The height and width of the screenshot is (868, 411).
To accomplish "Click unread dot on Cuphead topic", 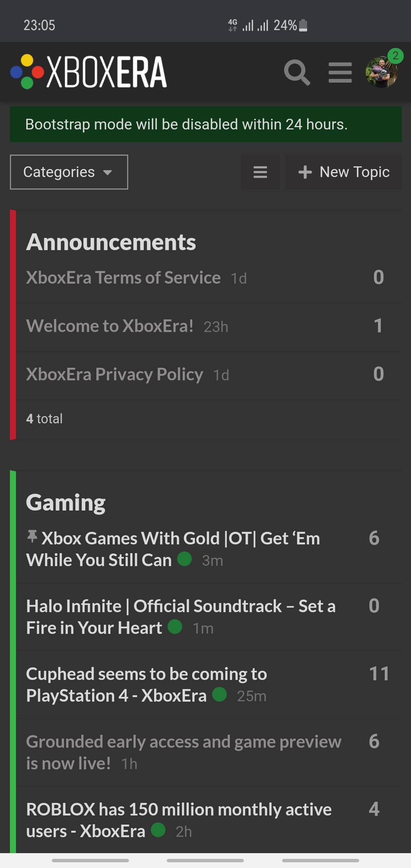I will [220, 694].
